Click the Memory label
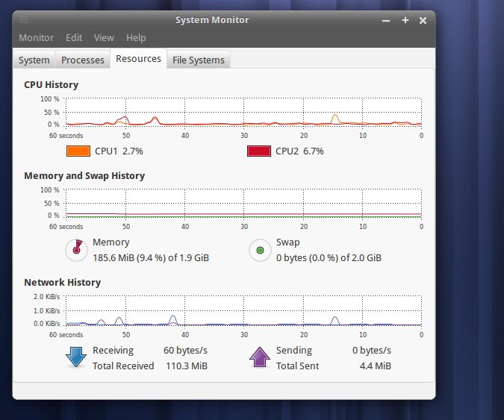This screenshot has width=504, height=420. tap(111, 242)
